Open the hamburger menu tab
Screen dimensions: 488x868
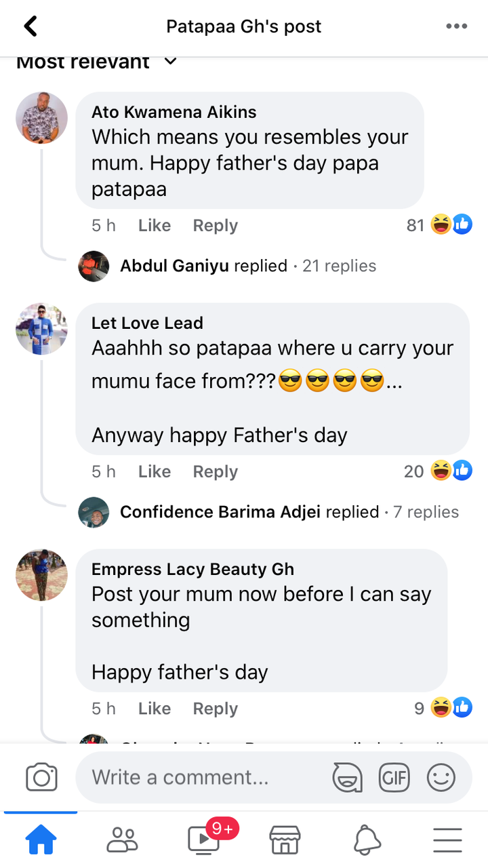click(447, 841)
